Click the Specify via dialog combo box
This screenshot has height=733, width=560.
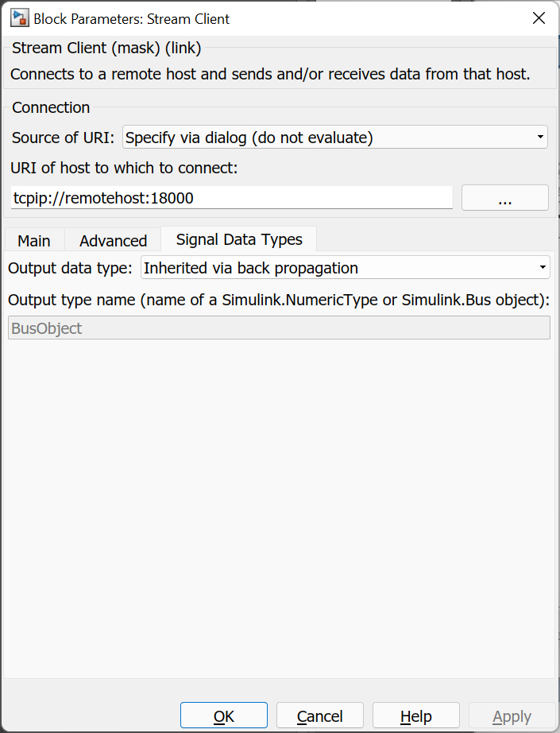pos(334,137)
